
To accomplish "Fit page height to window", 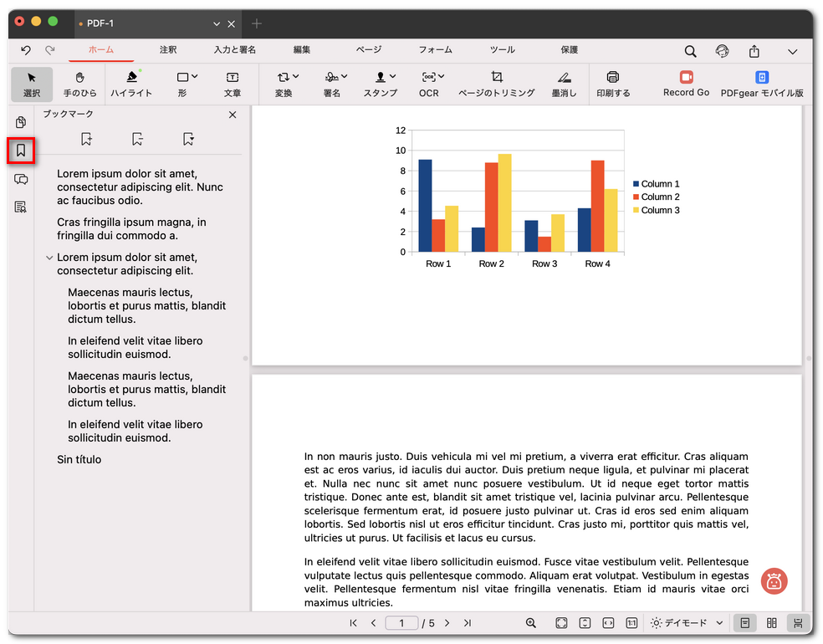I will 585,623.
